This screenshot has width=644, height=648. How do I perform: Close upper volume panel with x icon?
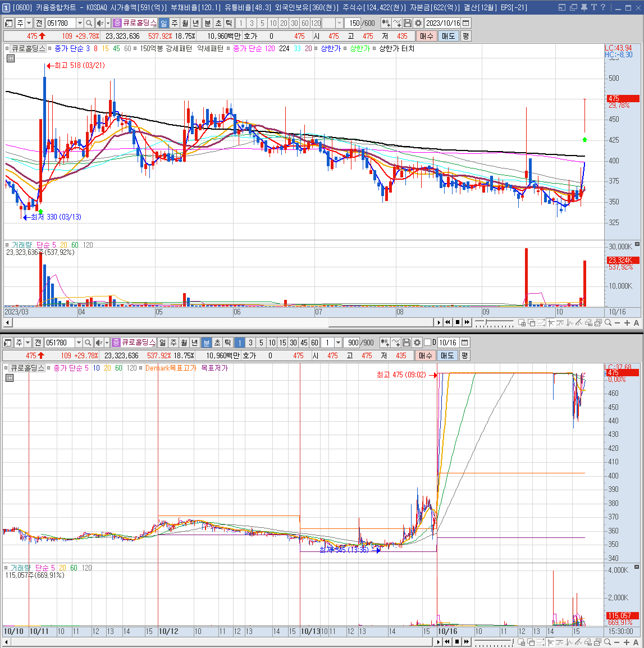pyautogui.click(x=637, y=244)
